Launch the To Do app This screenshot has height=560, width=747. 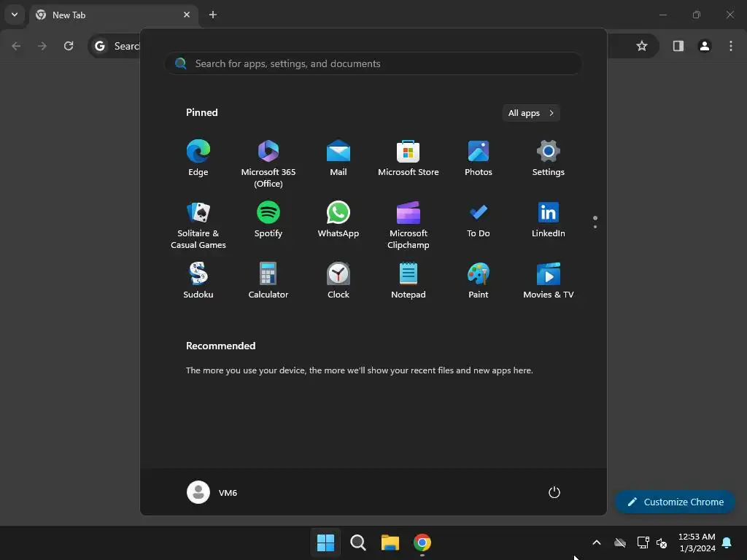479,219
